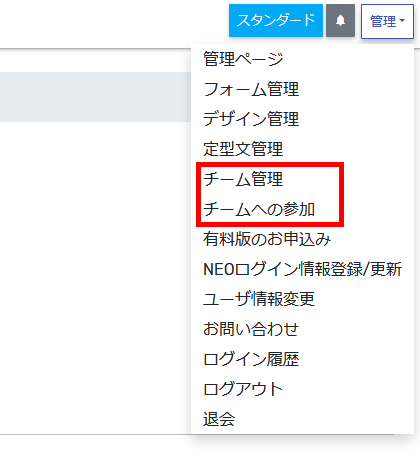
Task: Click ログアウト to sign out
Action: pyautogui.click(x=243, y=389)
